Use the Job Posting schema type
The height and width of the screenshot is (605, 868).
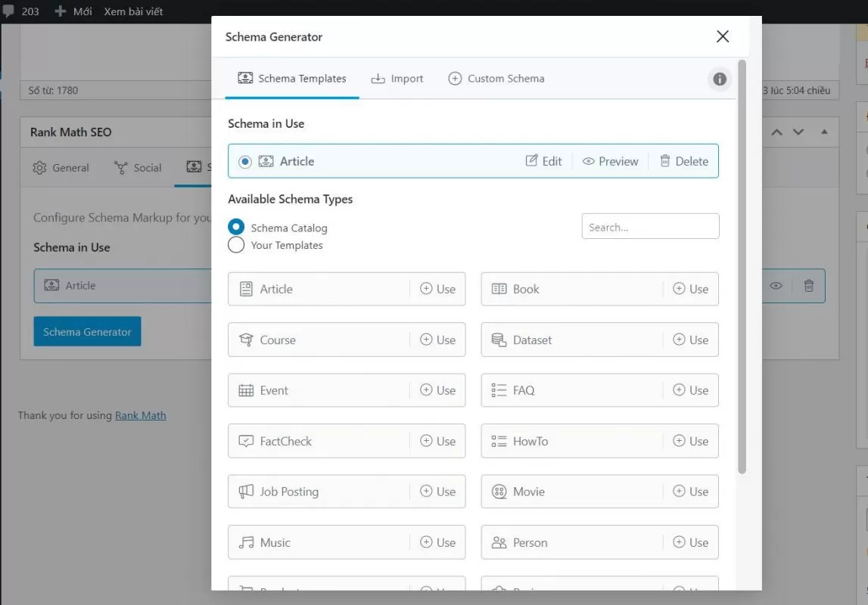tap(438, 491)
